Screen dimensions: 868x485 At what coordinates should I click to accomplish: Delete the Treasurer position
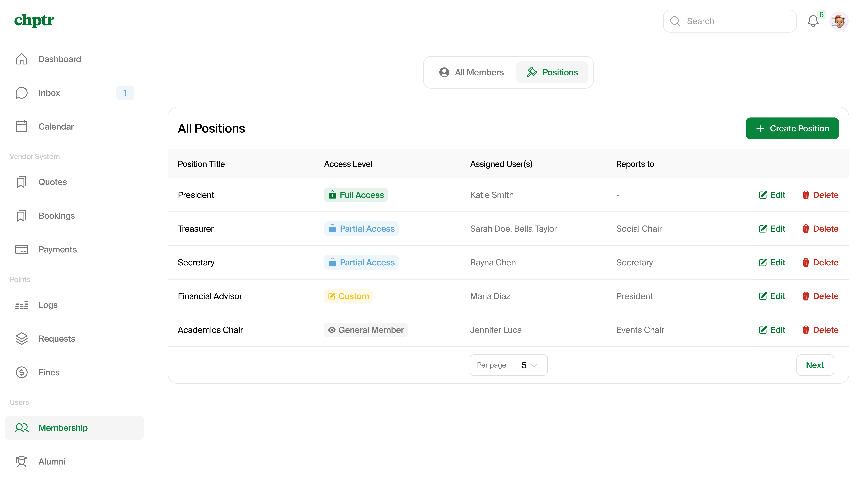(820, 229)
